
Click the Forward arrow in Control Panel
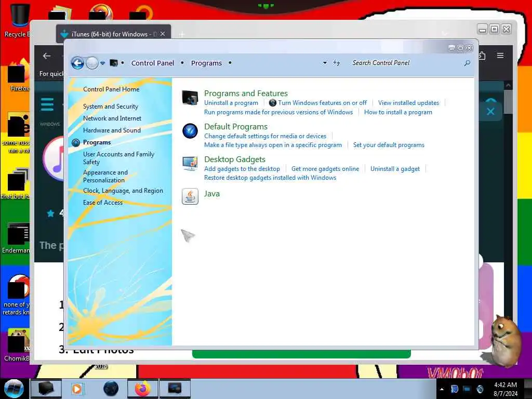92,63
